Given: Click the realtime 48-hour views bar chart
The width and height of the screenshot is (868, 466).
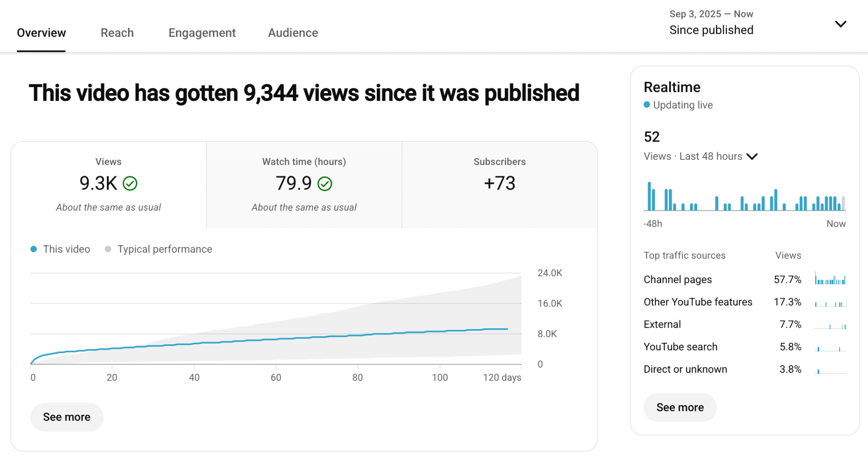Looking at the screenshot, I should click(744, 197).
